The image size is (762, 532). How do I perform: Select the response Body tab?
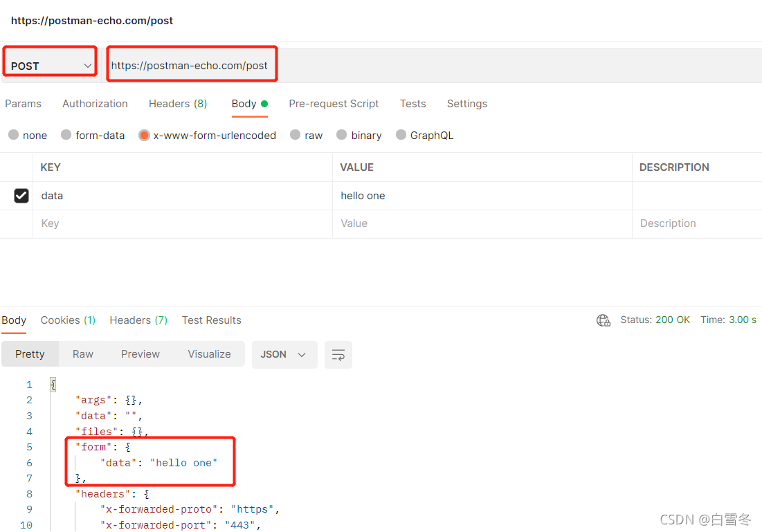click(14, 320)
